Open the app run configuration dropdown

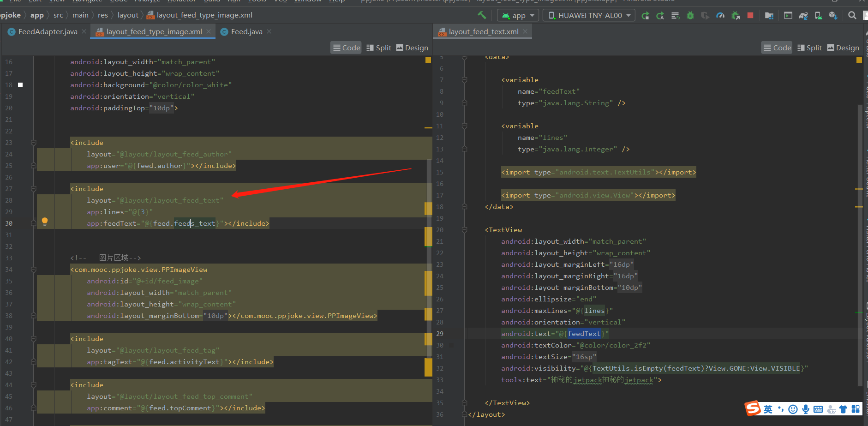(518, 15)
